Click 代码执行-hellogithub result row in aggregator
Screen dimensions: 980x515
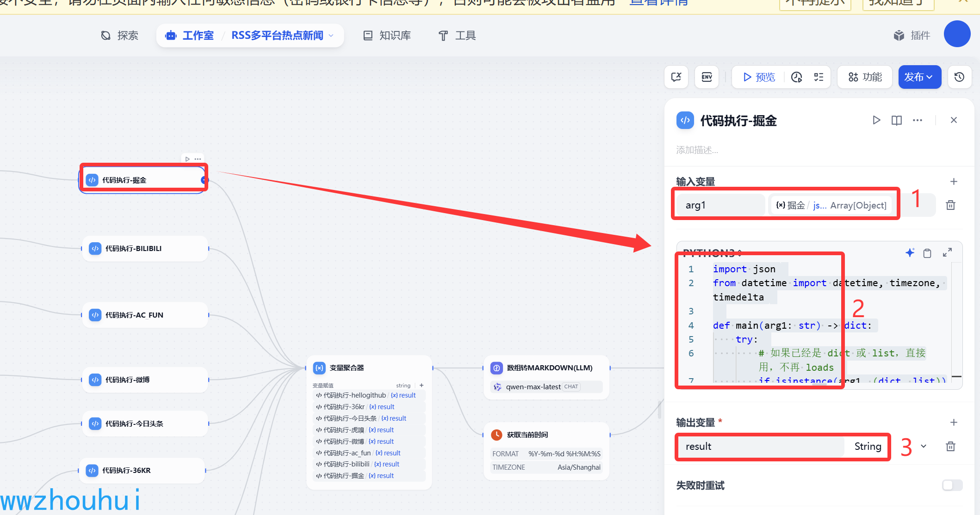(369, 395)
